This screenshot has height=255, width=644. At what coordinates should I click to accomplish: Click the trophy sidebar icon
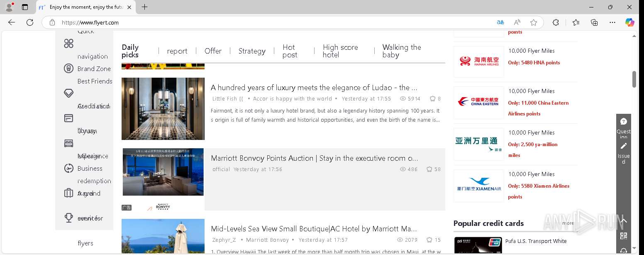pos(69,218)
